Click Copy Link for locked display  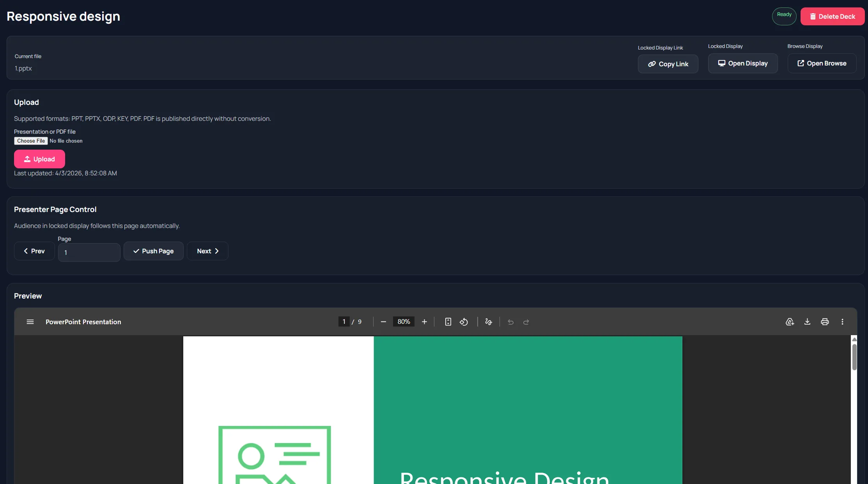click(x=668, y=64)
